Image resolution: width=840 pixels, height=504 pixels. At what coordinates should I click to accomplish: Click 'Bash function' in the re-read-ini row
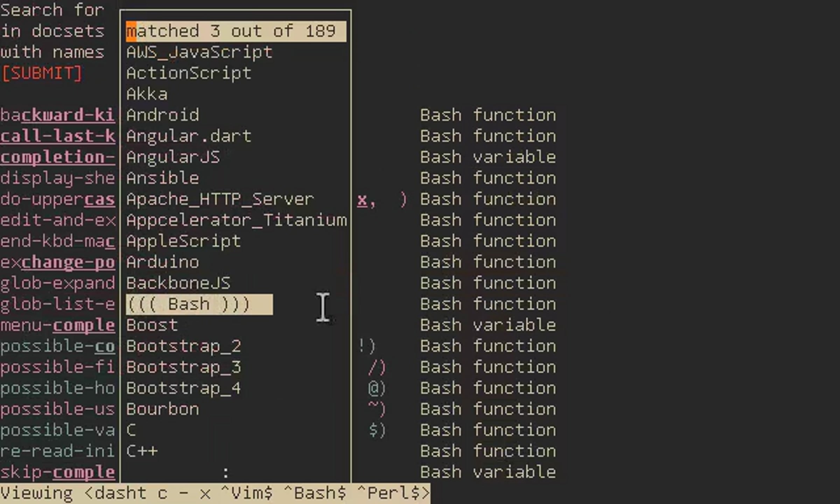[x=488, y=451]
